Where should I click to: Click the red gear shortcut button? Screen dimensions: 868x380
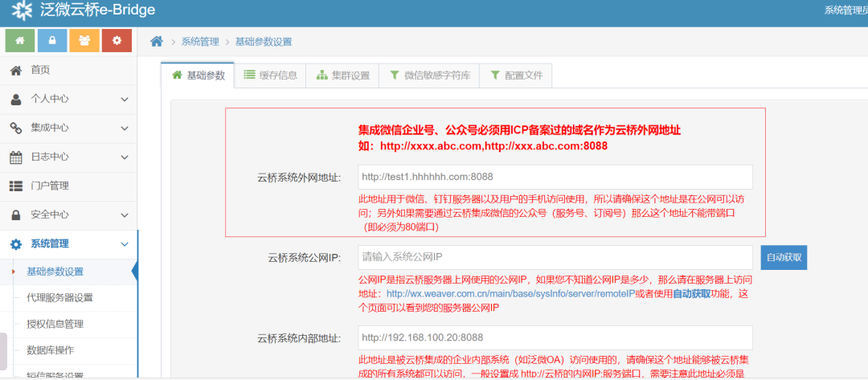click(117, 40)
